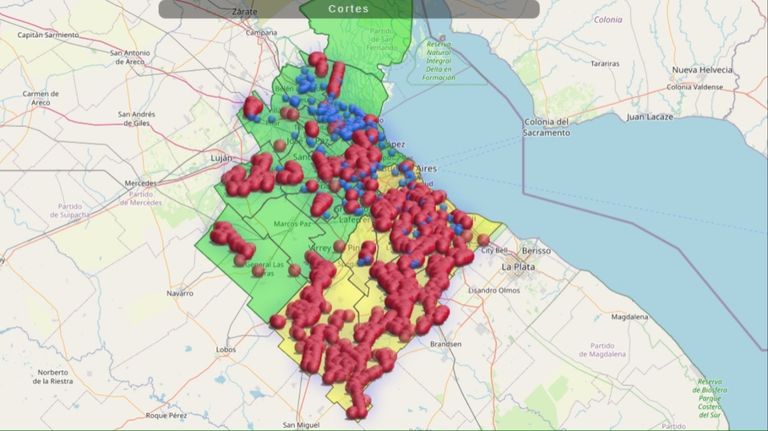Screen dimensions: 768x431
Task: Click the Mercedes town label
Action: [x=141, y=183]
